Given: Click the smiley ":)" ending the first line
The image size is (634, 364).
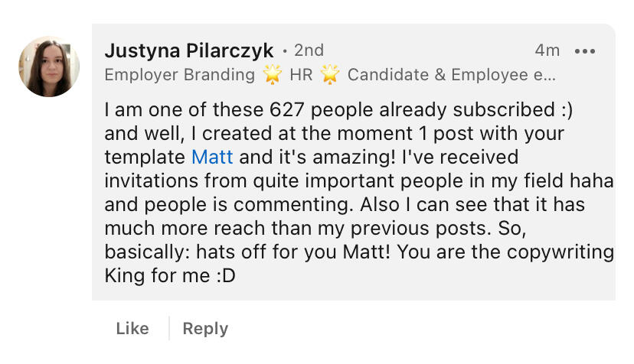Looking at the screenshot, I should (565, 110).
